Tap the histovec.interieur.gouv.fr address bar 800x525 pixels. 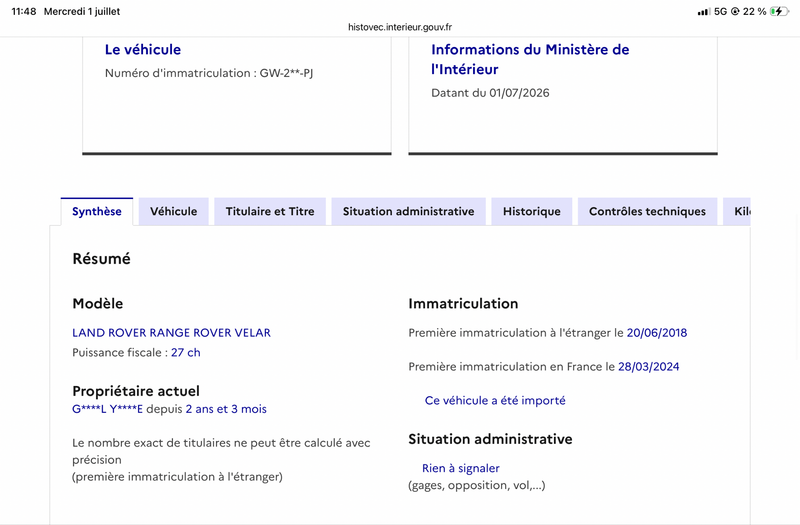400,27
